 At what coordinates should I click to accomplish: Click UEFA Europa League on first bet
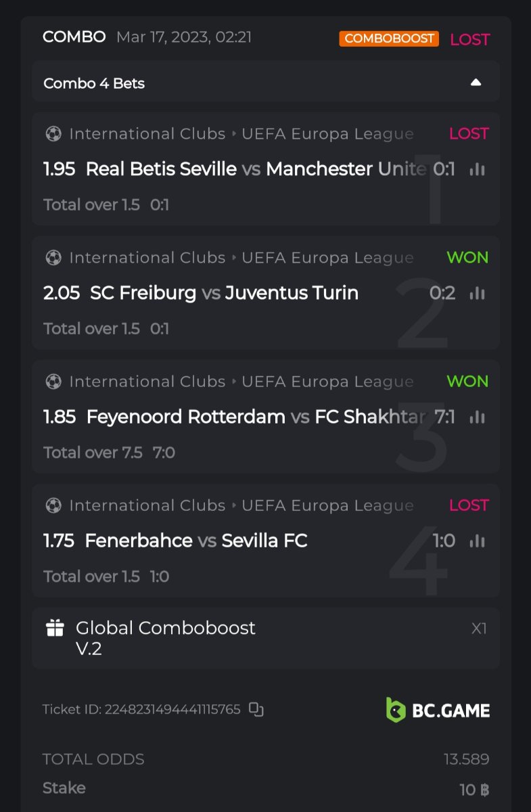pos(327,134)
